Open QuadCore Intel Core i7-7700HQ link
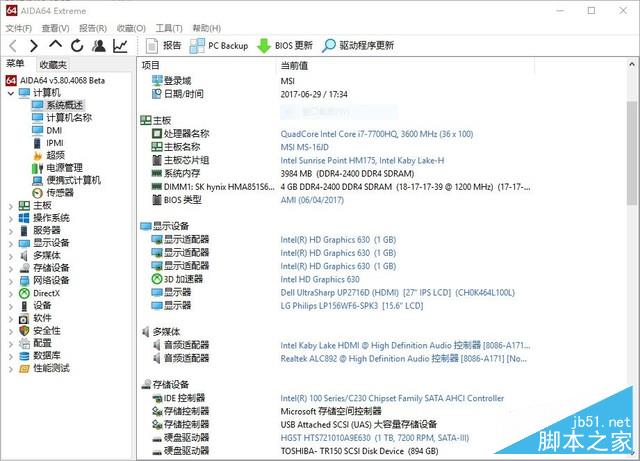Viewport: 640px width, 461px height. pos(377,134)
